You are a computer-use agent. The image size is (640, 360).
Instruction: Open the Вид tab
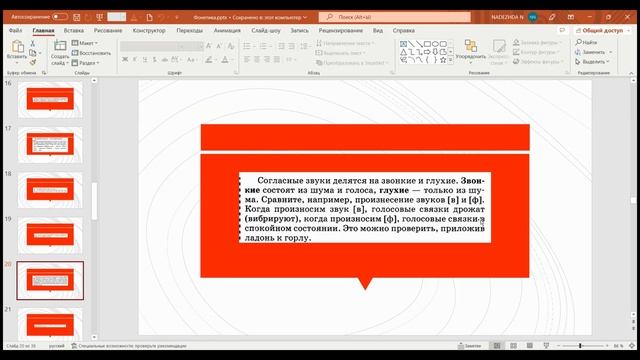(378, 31)
